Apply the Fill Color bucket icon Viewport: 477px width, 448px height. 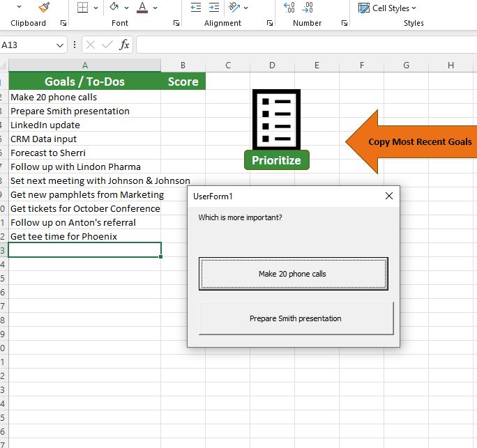tap(114, 8)
